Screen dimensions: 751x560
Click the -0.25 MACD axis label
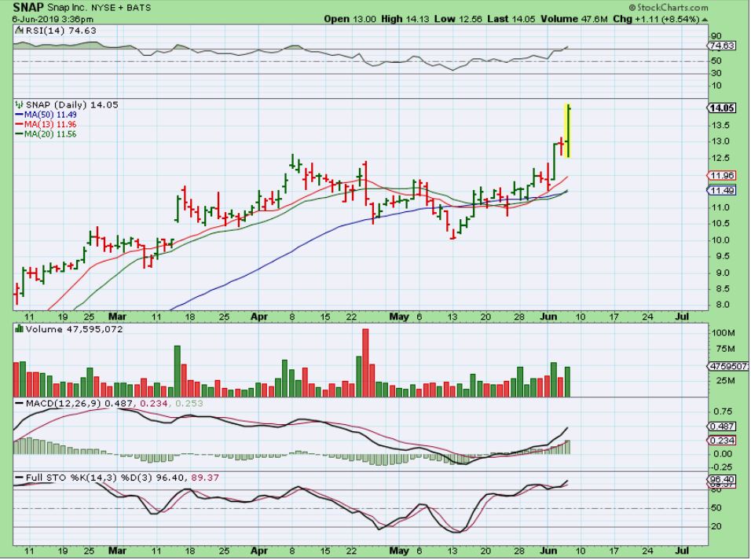[x=721, y=467]
